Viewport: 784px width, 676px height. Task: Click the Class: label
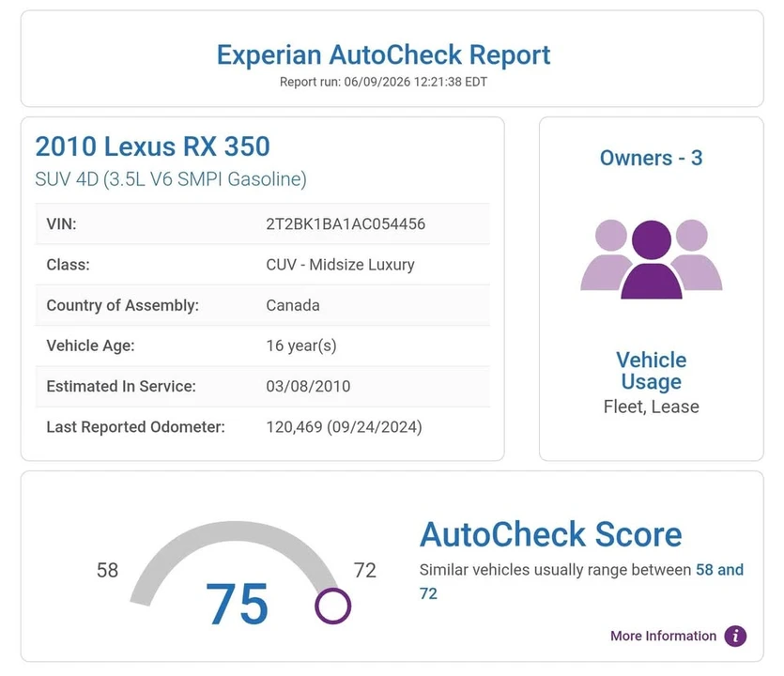[x=68, y=265]
